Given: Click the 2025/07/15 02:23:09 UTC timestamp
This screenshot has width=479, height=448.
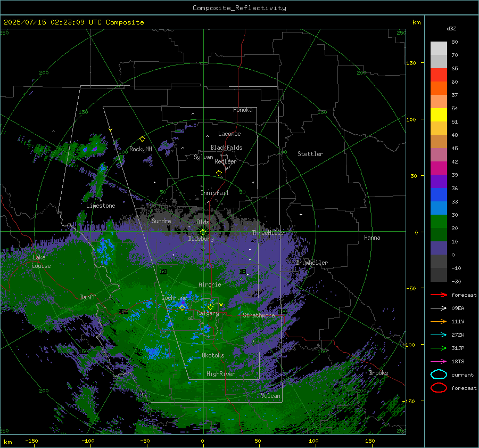Looking at the screenshot, I should click(x=73, y=22).
